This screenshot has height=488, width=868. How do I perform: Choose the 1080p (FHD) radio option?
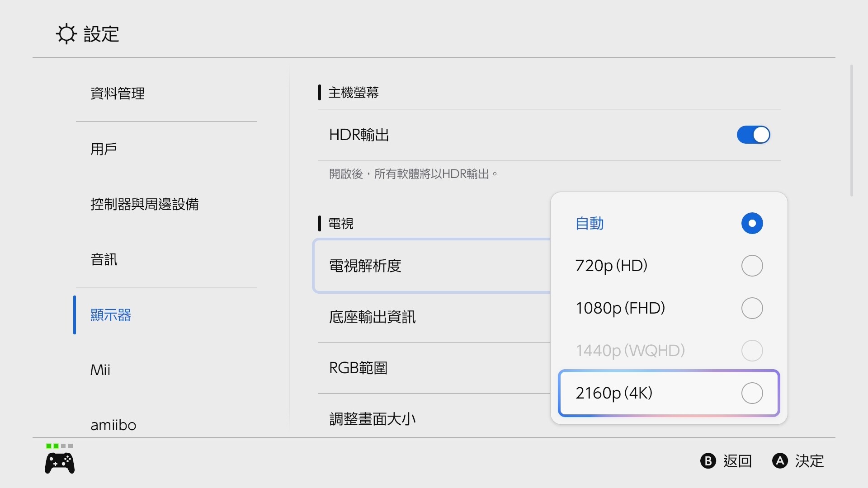point(752,308)
